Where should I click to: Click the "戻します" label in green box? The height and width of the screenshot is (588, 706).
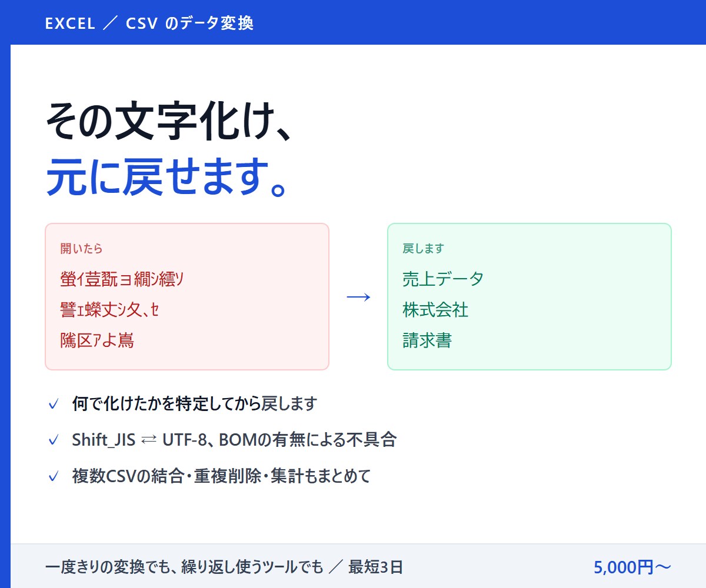tap(423, 249)
